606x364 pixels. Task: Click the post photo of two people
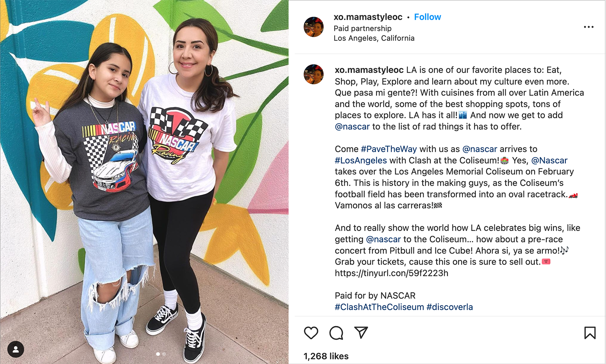[x=144, y=182]
